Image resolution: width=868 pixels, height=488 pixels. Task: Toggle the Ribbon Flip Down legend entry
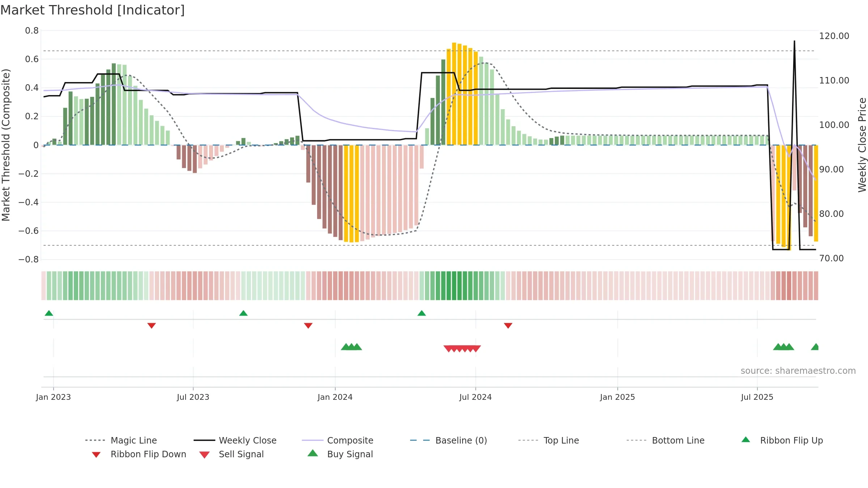[139, 454]
